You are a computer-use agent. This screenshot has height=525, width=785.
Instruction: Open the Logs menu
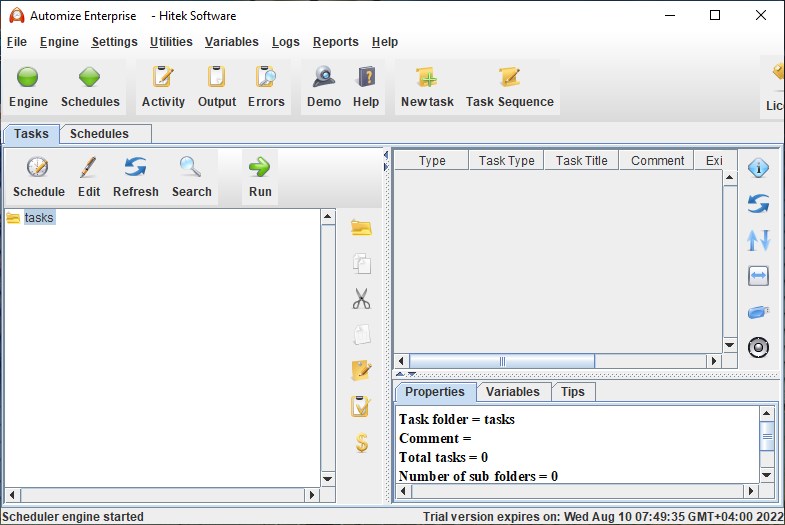pyautogui.click(x=285, y=42)
